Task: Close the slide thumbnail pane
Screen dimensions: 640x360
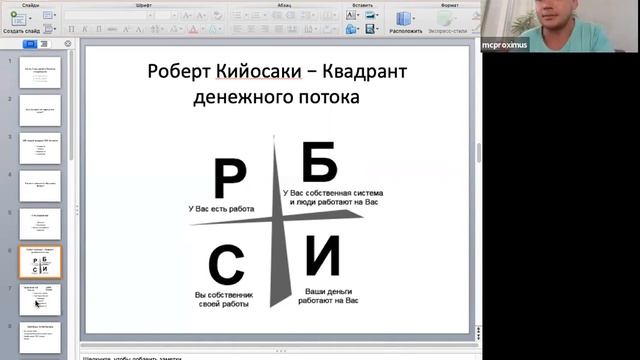Action: point(68,43)
